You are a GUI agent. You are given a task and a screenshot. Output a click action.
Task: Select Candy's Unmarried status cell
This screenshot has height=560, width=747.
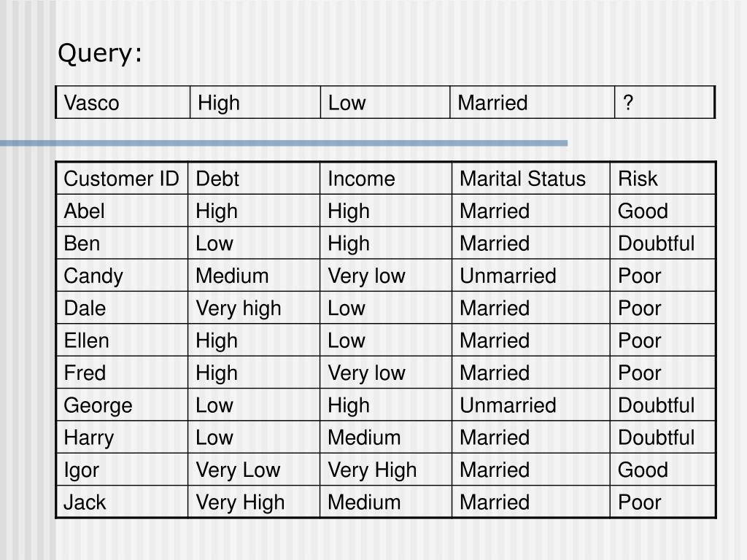[x=531, y=276]
